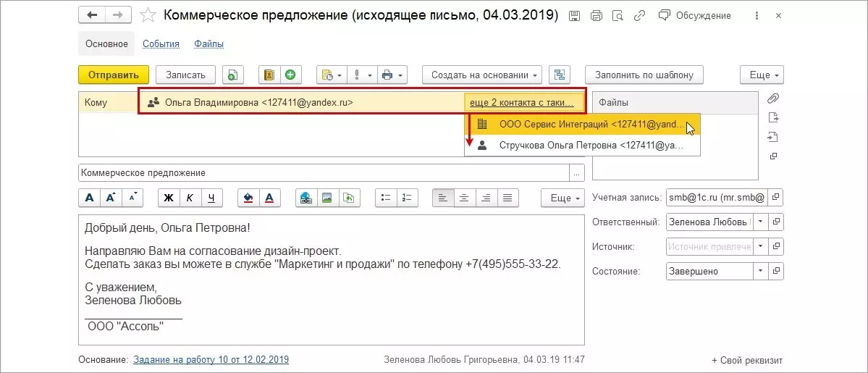Decrease font size with small A-down icon
The height and width of the screenshot is (373, 868).
[133, 198]
